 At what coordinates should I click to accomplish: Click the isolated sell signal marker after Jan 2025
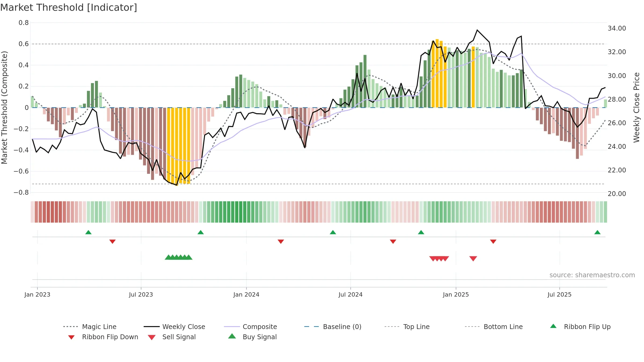[x=473, y=258]
